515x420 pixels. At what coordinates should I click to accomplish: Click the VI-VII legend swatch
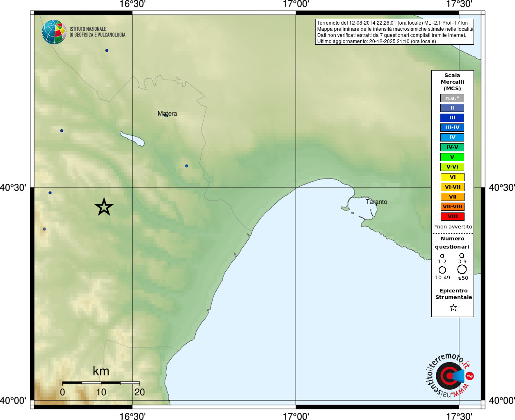pos(452,187)
